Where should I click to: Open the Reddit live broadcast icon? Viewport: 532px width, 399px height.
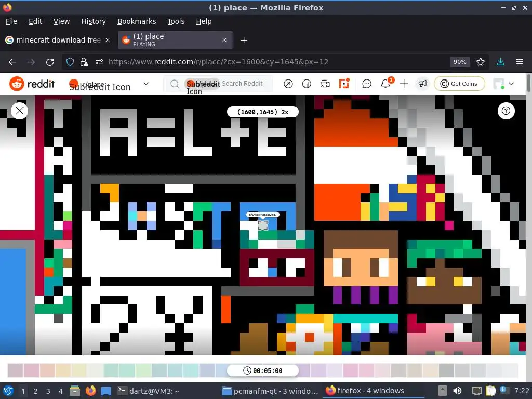pyautogui.click(x=325, y=84)
